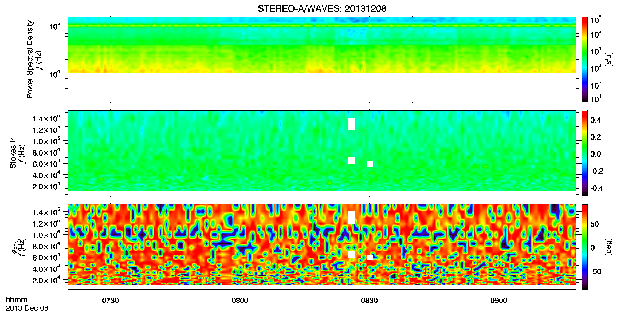Click the [sfu] colorbar unit label

[609, 59]
